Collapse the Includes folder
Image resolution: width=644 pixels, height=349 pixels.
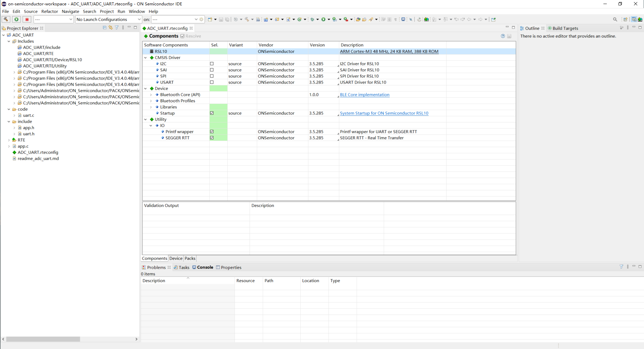[x=9, y=41]
